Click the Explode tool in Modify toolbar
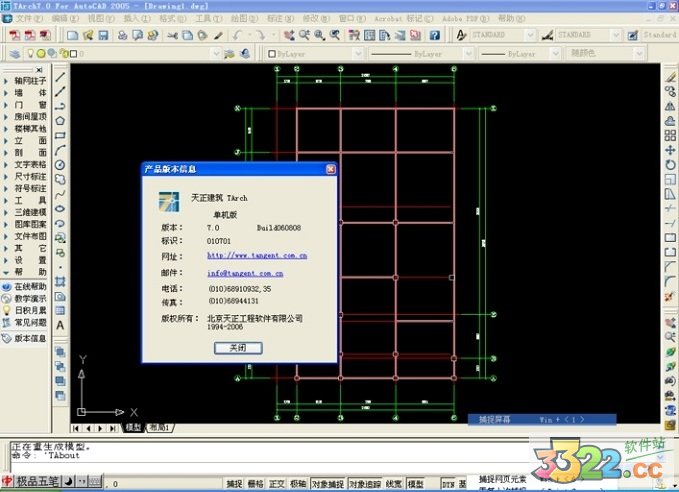679x492 pixels. click(x=670, y=296)
